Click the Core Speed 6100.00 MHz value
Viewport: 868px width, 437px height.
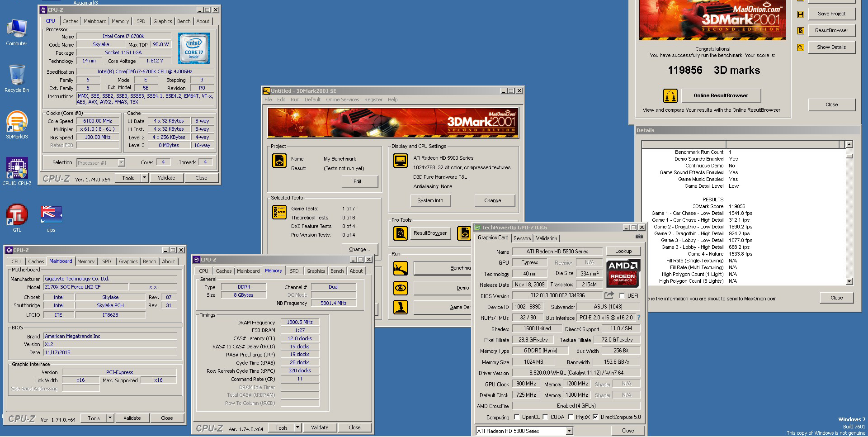[x=98, y=121]
